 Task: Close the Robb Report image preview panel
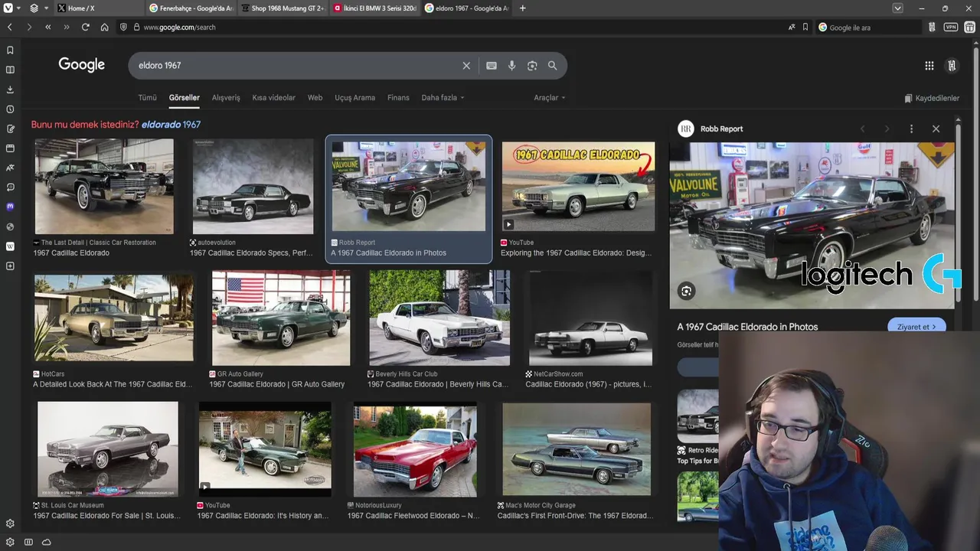click(936, 129)
